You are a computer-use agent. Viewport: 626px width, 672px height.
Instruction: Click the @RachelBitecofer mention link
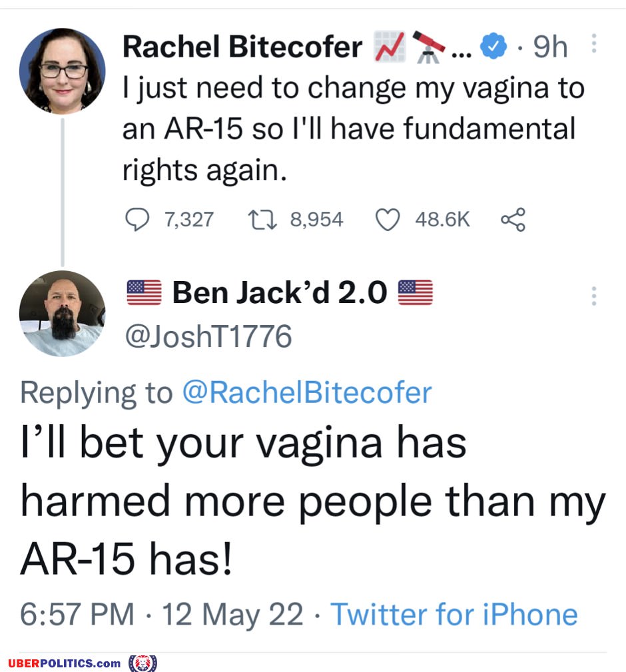[x=306, y=393]
